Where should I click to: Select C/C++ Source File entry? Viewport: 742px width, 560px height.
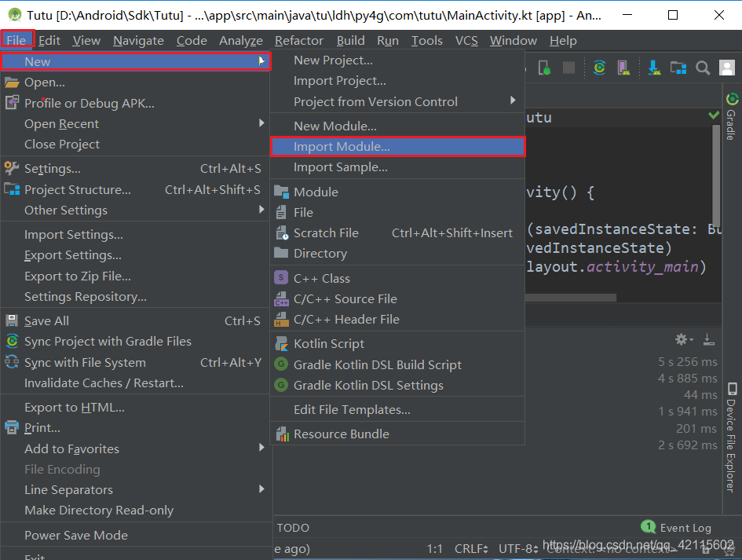(x=397, y=298)
